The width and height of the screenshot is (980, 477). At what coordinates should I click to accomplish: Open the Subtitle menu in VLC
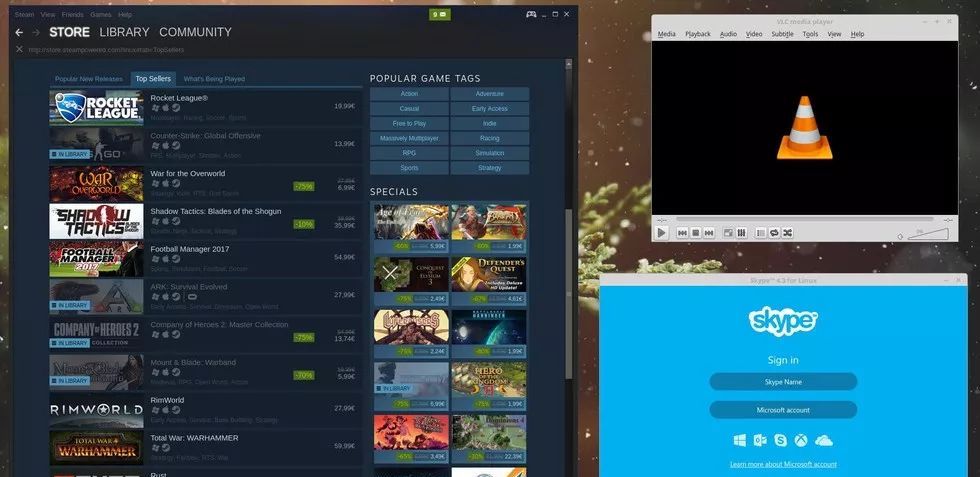click(x=782, y=34)
